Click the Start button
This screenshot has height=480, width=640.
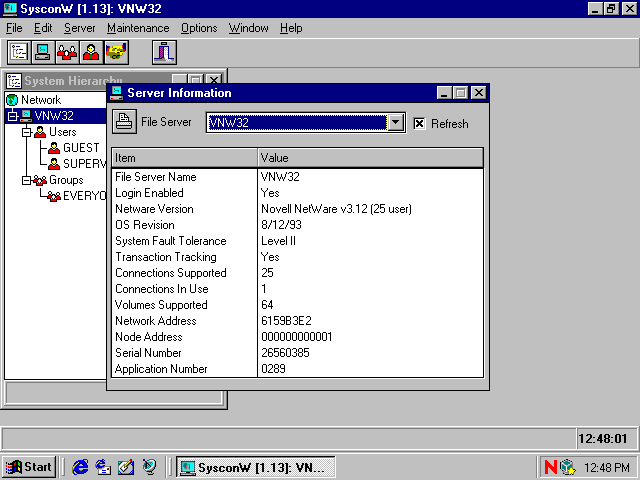click(x=29, y=467)
